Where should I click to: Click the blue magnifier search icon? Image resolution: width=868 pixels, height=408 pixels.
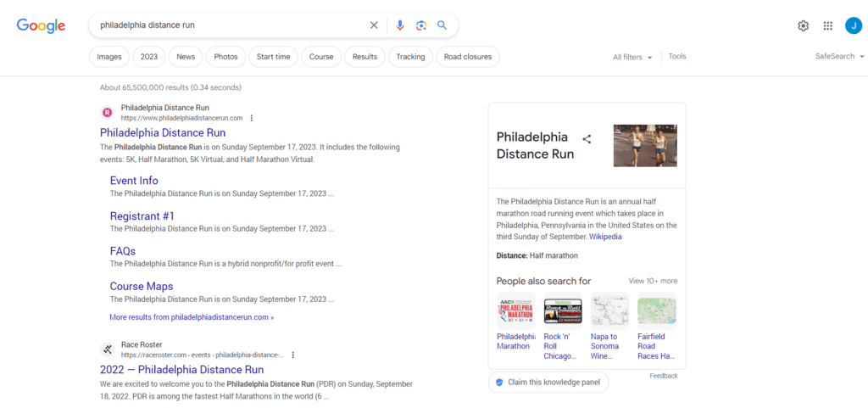click(442, 25)
